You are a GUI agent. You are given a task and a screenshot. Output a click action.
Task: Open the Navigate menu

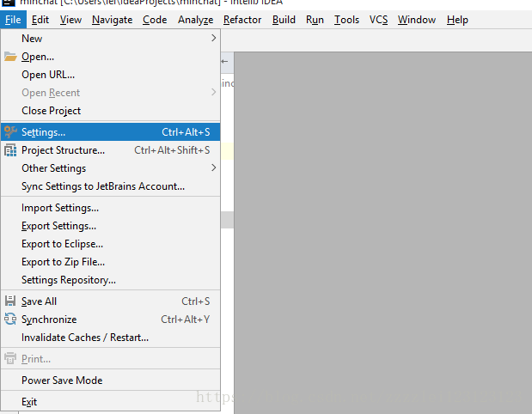point(112,20)
